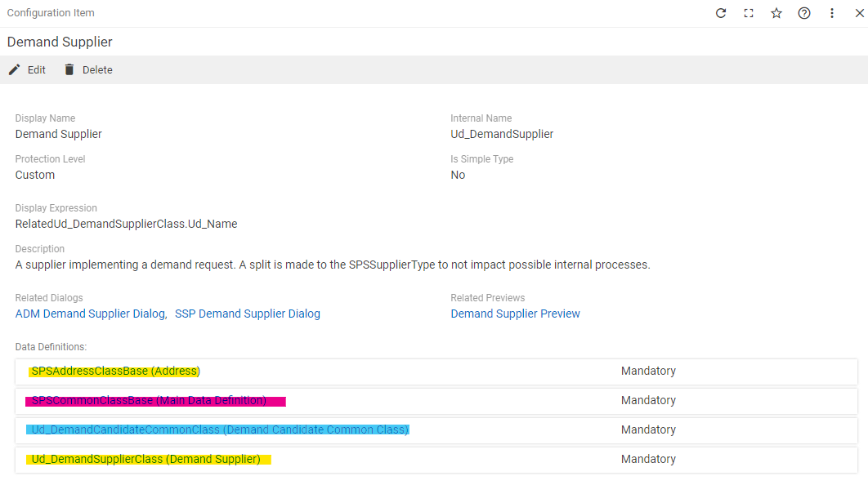Click the Display Name value Demand Supplier
Screen dimensions: 868x494
[58, 134]
